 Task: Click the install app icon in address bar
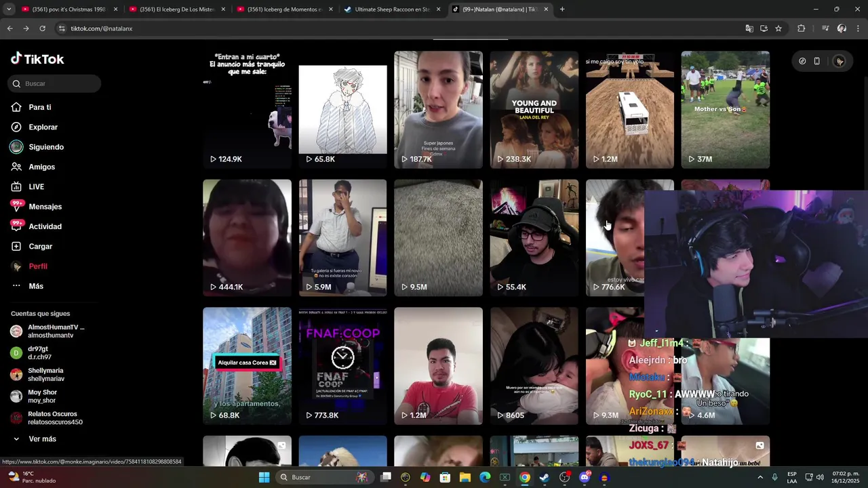pos(764,28)
